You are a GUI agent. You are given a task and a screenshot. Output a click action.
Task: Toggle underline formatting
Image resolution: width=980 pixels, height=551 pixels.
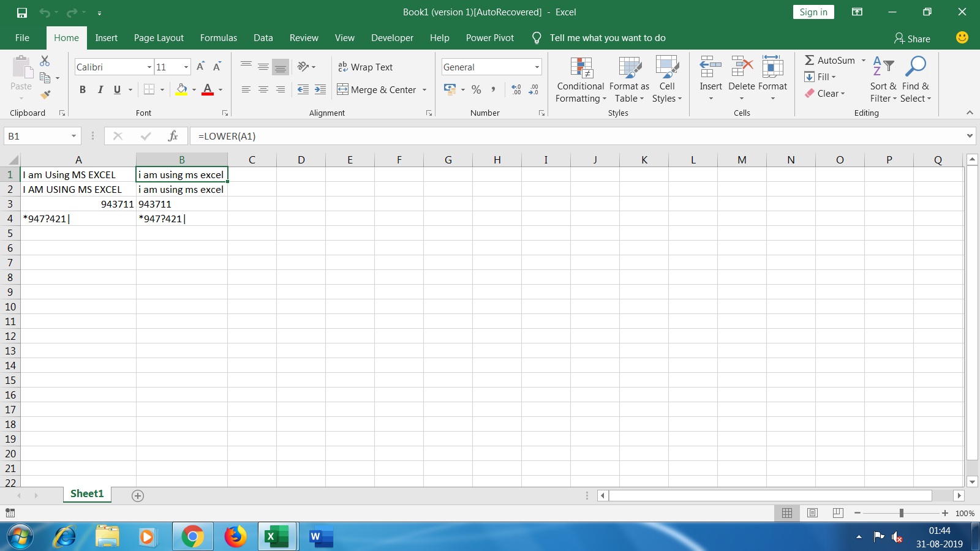click(116, 89)
